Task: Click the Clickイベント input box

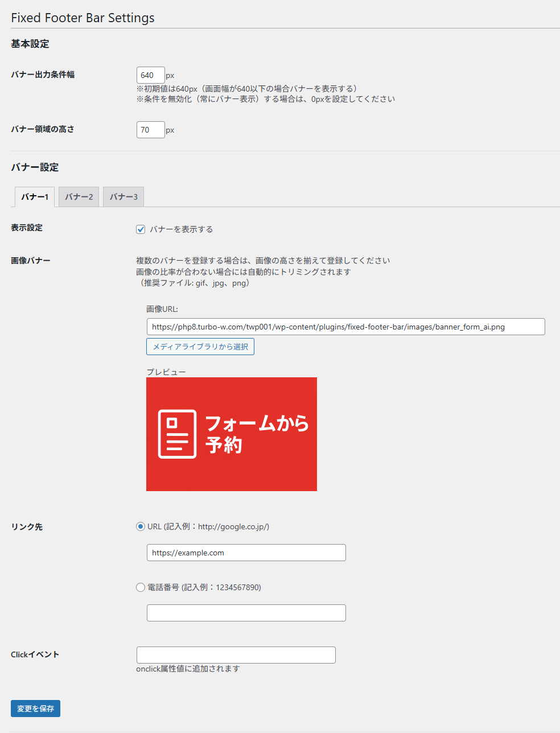Action: coord(236,654)
